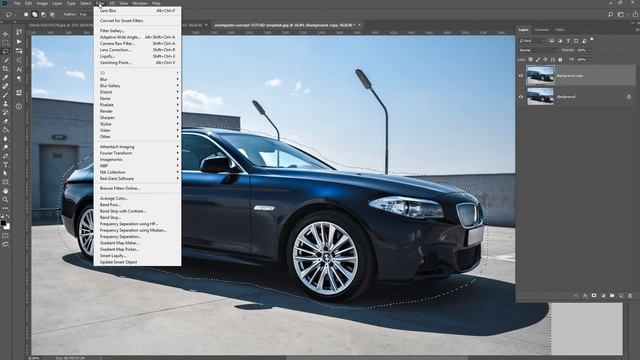This screenshot has height=360, width=640.
Task: Toggle lock image pixels brush icon
Action: (538, 60)
